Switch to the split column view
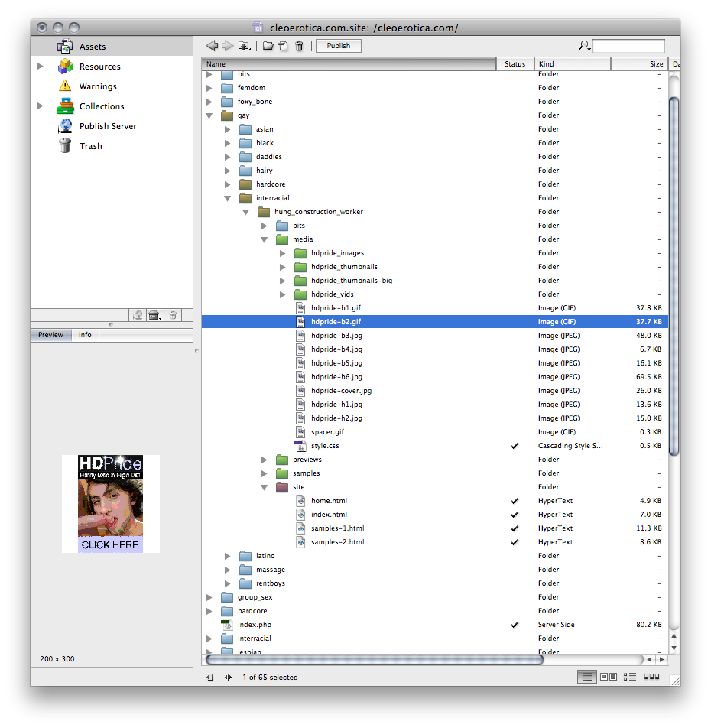 pyautogui.click(x=609, y=677)
